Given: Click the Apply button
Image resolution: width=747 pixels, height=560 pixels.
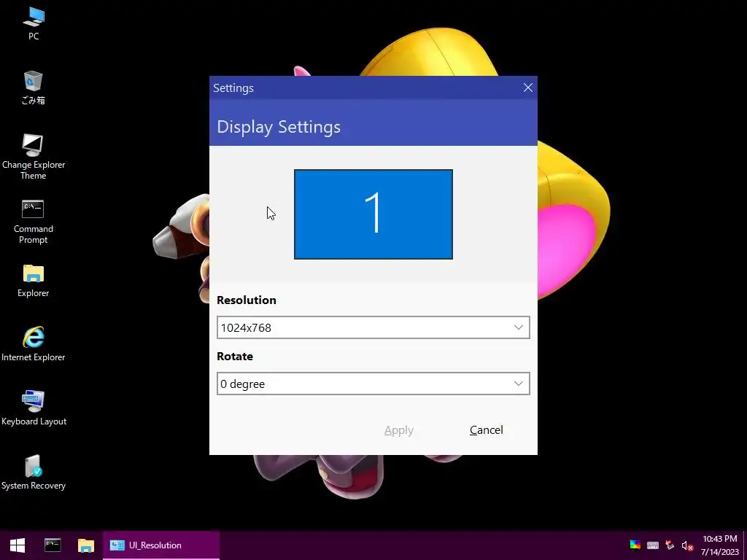Looking at the screenshot, I should pos(399,430).
